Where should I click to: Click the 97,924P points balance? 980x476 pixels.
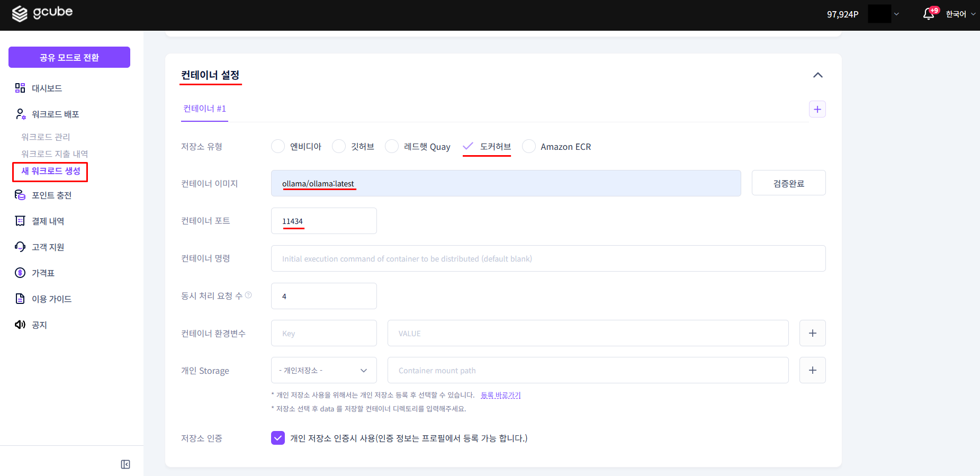click(x=843, y=14)
